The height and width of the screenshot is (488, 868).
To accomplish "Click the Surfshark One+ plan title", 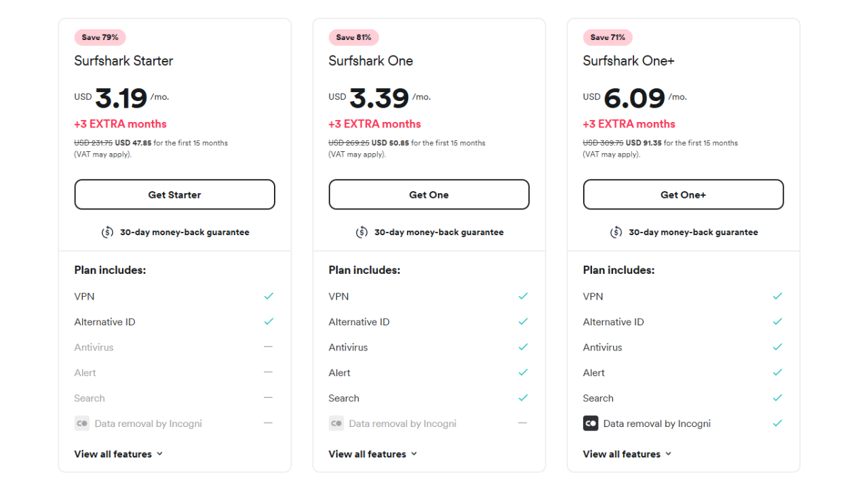I will [629, 61].
